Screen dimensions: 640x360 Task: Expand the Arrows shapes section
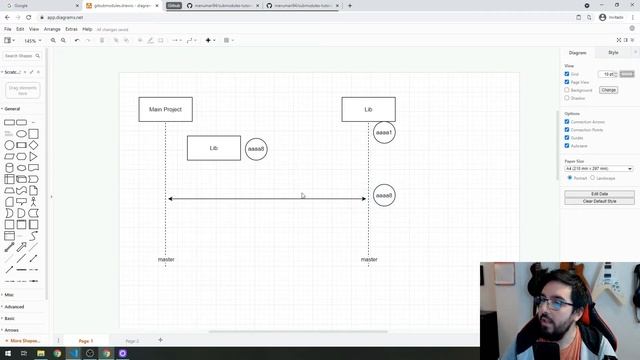tap(11, 330)
